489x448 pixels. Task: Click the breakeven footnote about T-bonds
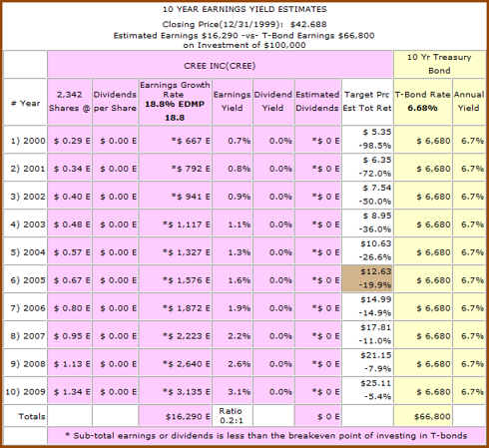pyautogui.click(x=266, y=436)
